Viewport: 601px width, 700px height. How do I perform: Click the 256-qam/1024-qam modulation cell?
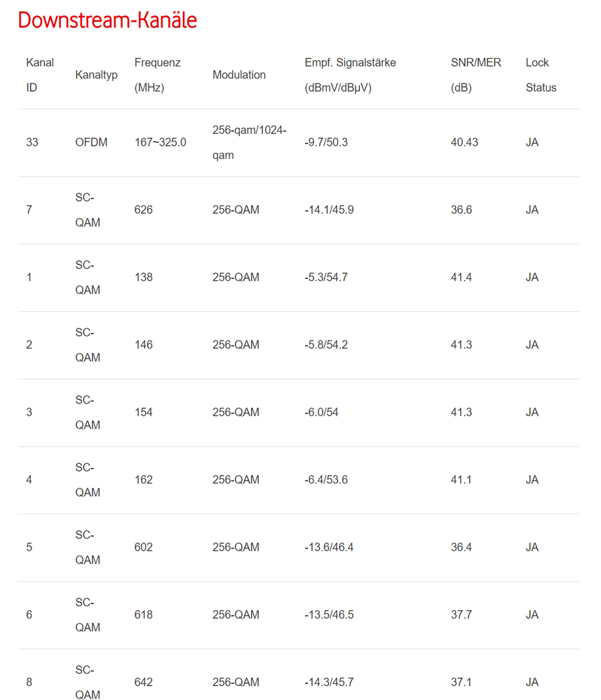click(x=250, y=142)
